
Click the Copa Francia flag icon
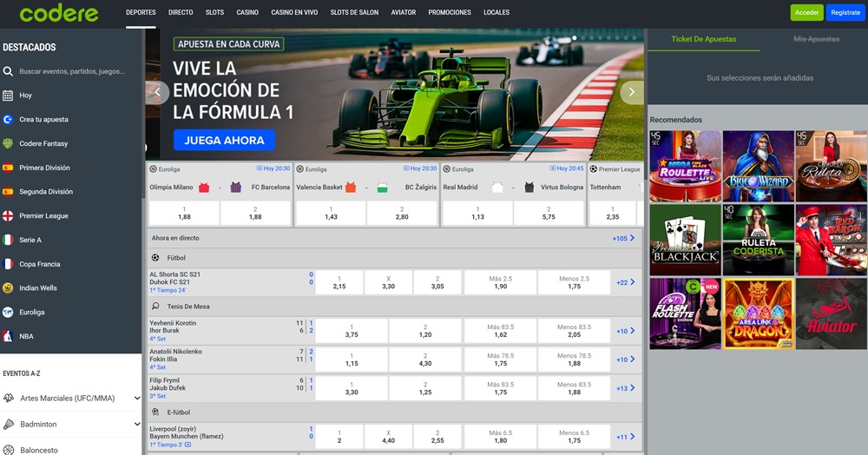click(8, 264)
